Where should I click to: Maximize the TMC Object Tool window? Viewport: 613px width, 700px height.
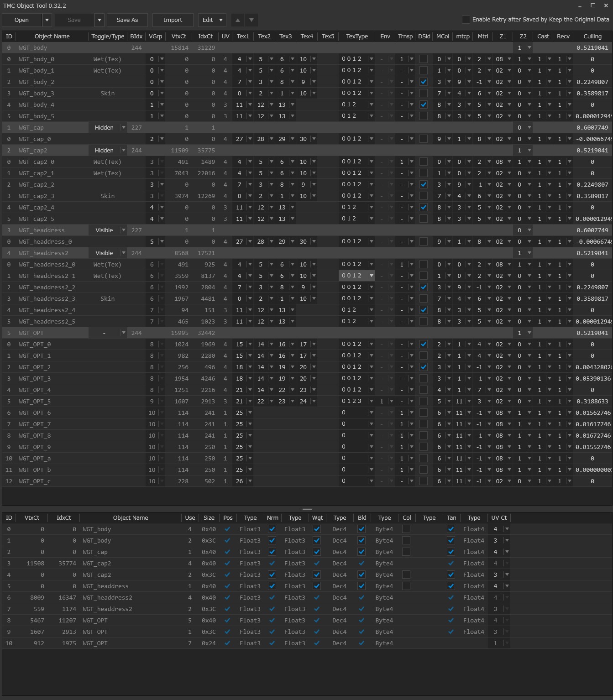[x=593, y=5]
